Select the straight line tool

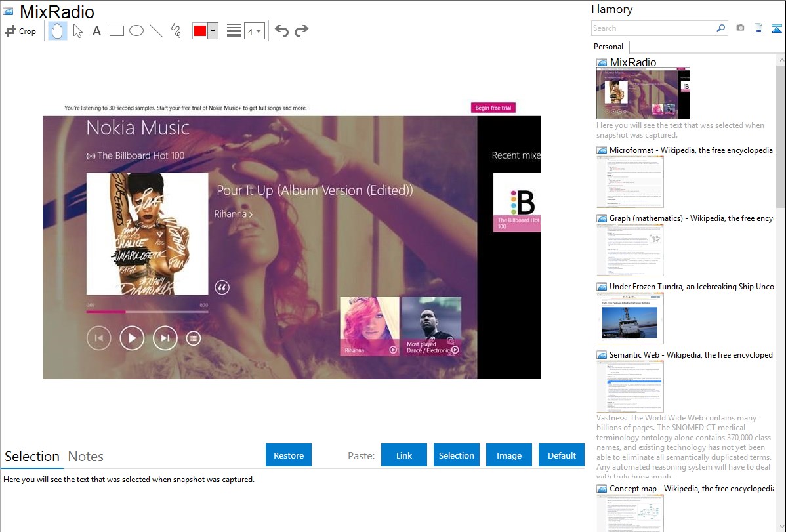coord(156,31)
